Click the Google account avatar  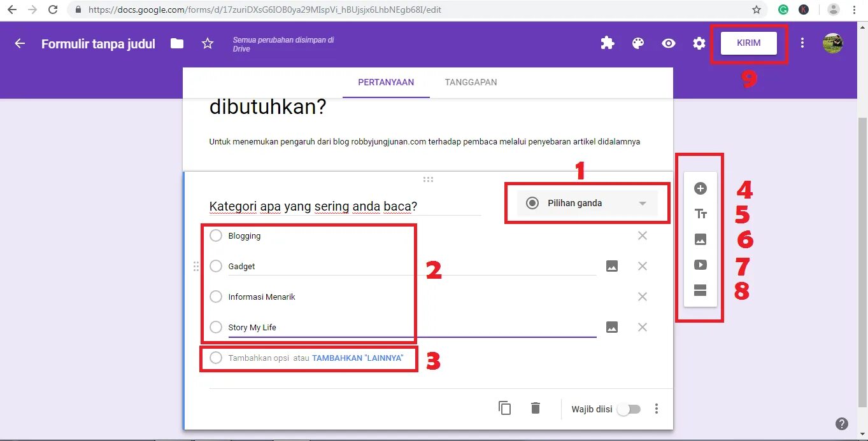tap(833, 43)
